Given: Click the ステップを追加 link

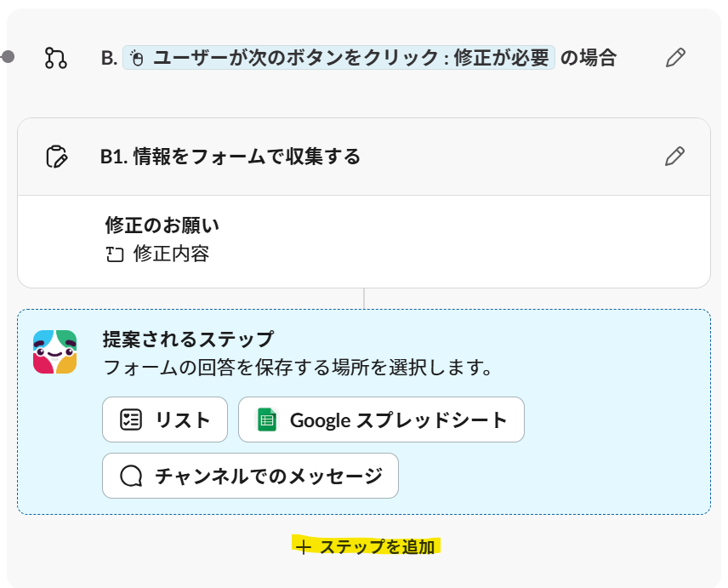Looking at the screenshot, I should tap(366, 546).
